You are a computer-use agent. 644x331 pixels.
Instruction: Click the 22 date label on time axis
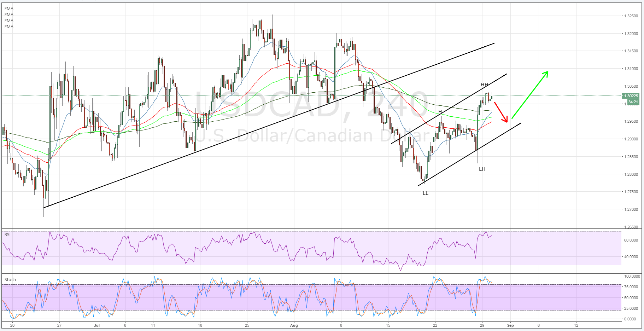(x=435, y=325)
